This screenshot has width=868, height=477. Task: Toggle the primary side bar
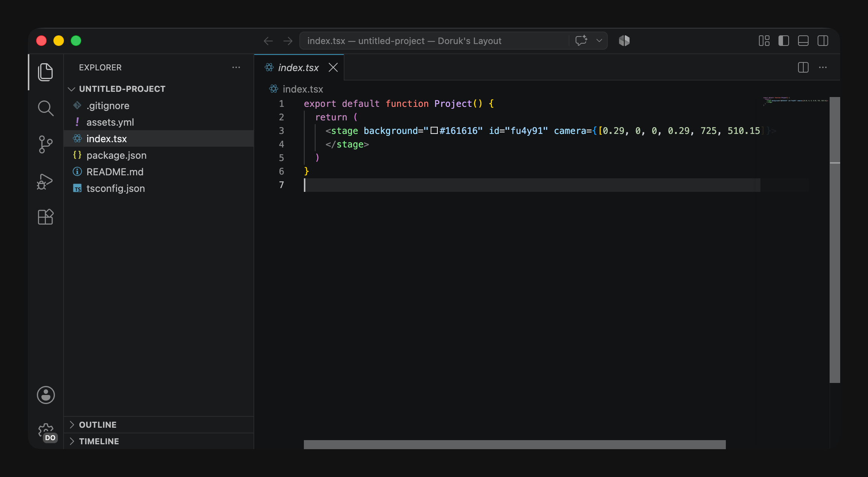click(783, 41)
